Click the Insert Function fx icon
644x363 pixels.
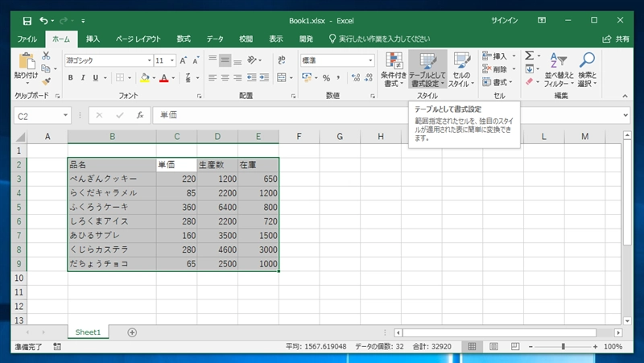(140, 115)
